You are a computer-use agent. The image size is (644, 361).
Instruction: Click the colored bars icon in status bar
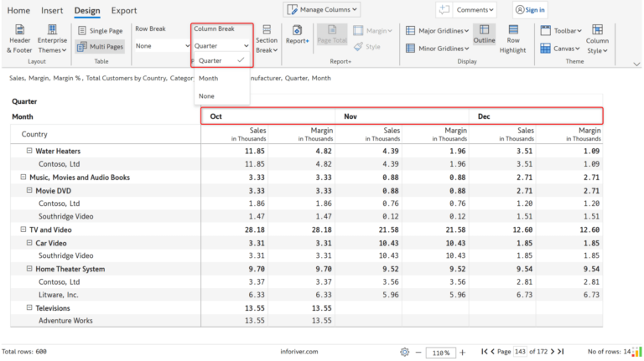(x=637, y=352)
